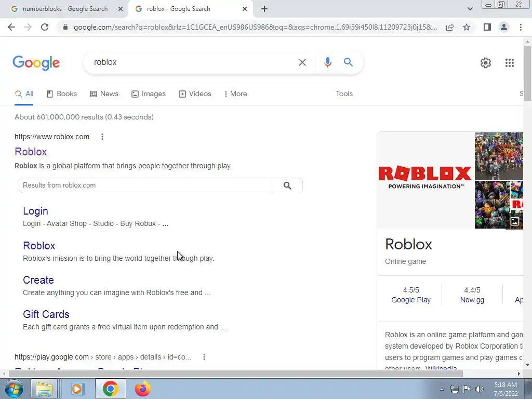This screenshot has height=399, width=532.
Task: Open Google settings gear
Action: (x=486, y=63)
